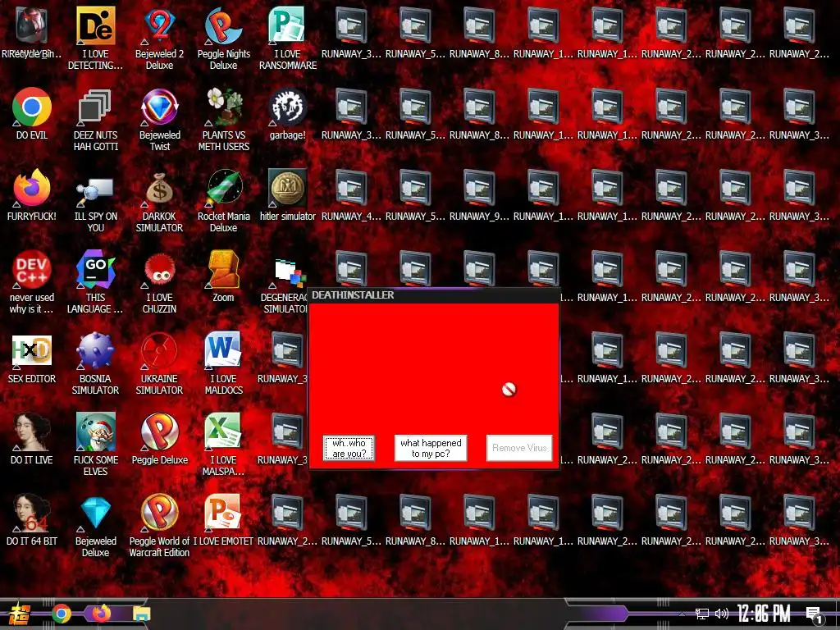Click "what happened to my pc?" button
Image resolution: width=840 pixels, height=630 pixels.
(431, 448)
